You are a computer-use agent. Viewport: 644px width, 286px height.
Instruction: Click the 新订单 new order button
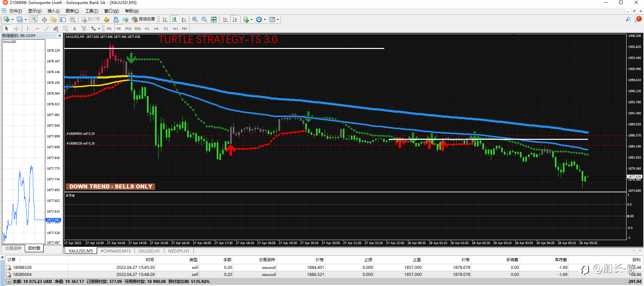point(91,19)
